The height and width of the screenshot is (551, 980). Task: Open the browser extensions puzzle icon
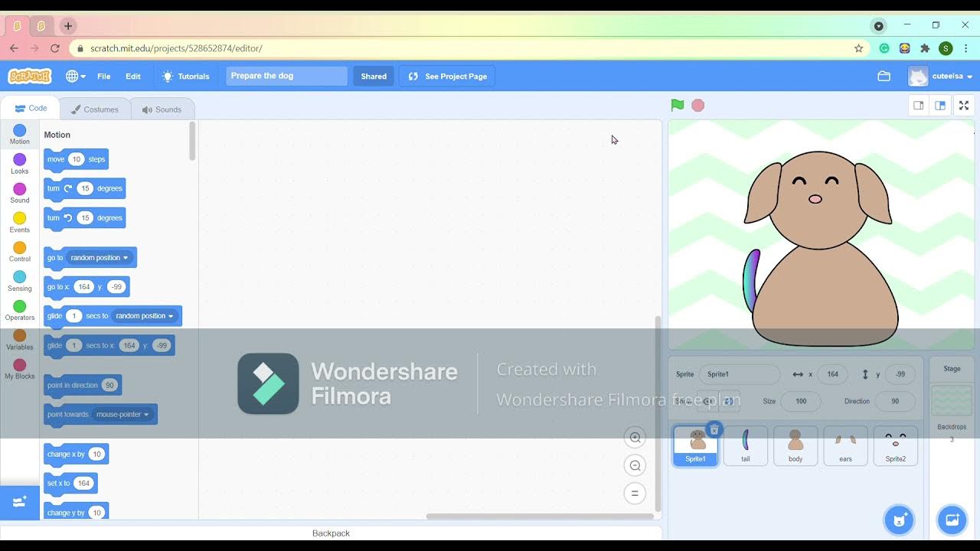coord(925,48)
